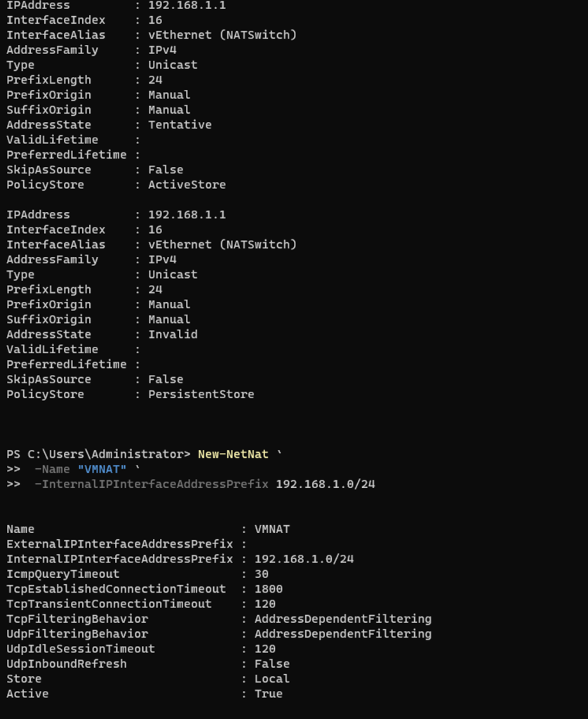Click the New-NetNat command text
The height and width of the screenshot is (719, 588).
233,454
